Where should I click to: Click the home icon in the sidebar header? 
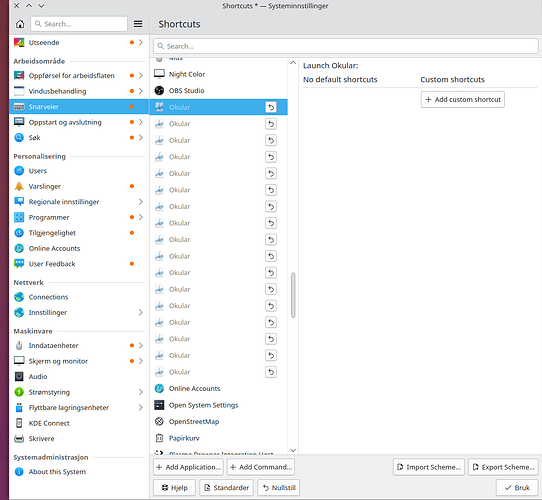20,24
